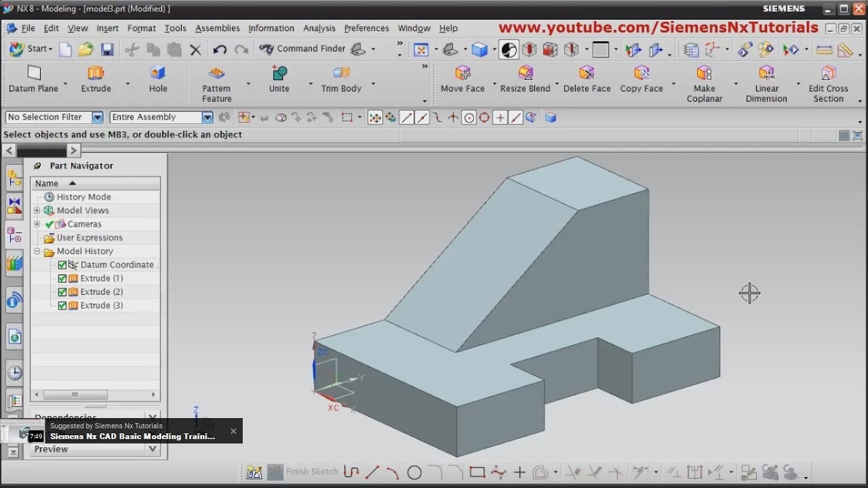
Task: Open the Help menu
Action: 448,28
